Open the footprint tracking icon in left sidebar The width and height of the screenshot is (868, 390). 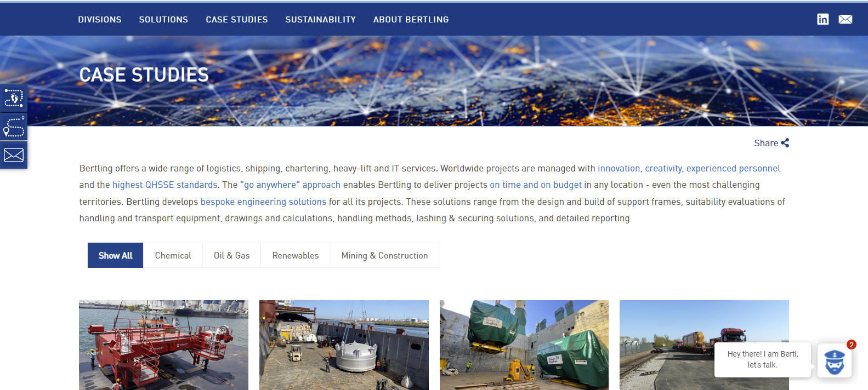14,99
